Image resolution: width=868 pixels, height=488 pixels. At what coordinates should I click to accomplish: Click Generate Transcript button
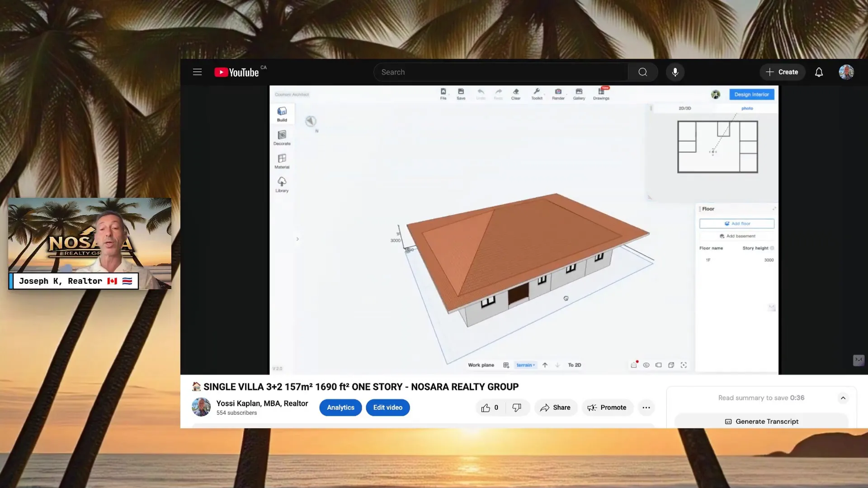(x=762, y=422)
